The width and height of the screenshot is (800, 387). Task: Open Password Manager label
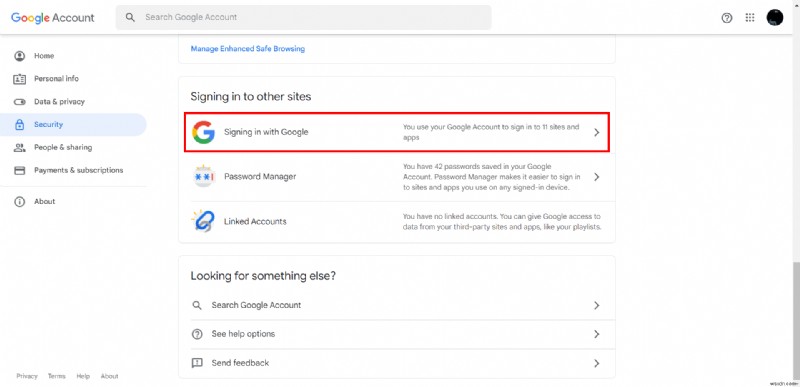[x=260, y=176]
